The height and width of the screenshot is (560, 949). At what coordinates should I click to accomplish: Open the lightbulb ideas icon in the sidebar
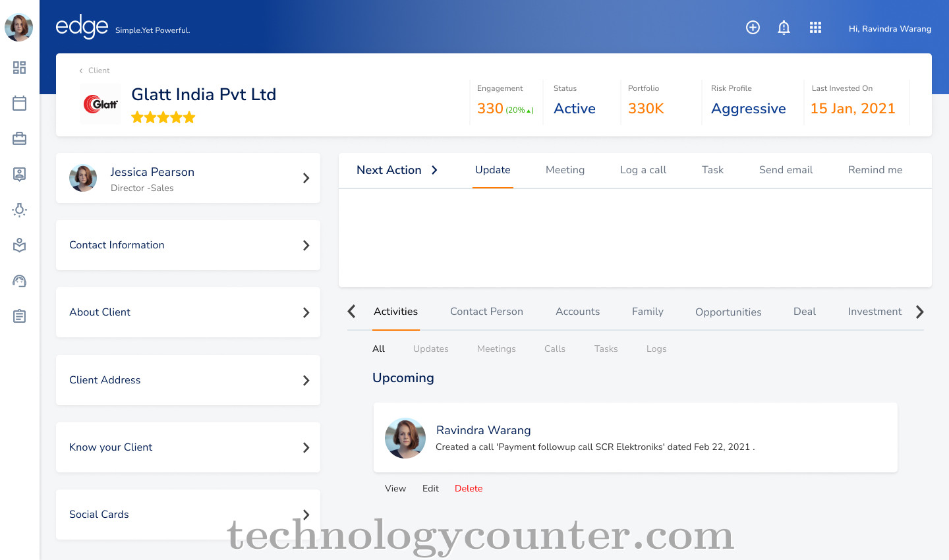click(19, 210)
